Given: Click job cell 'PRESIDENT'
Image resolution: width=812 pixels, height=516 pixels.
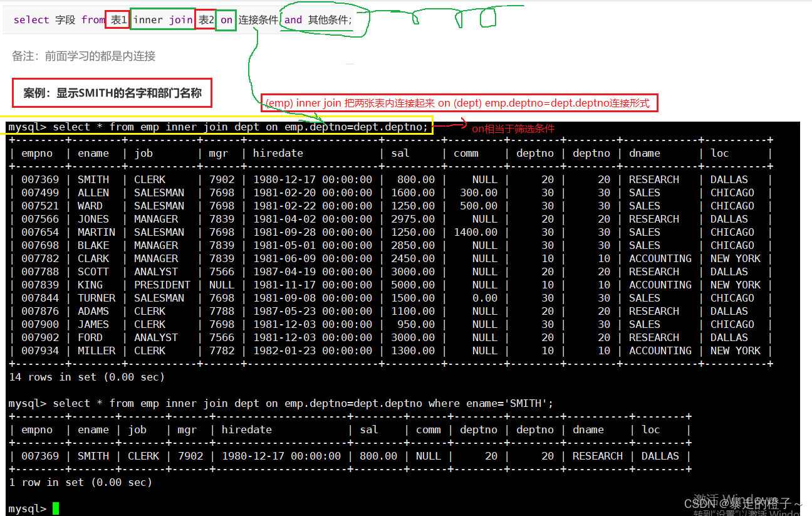Looking at the screenshot, I should click(x=162, y=285).
